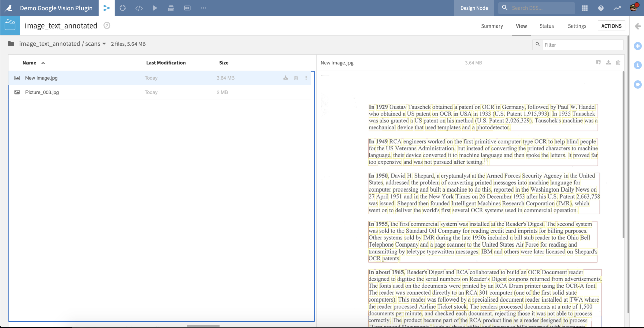Click the ACTIONS button
This screenshot has height=328, width=644.
click(x=611, y=26)
